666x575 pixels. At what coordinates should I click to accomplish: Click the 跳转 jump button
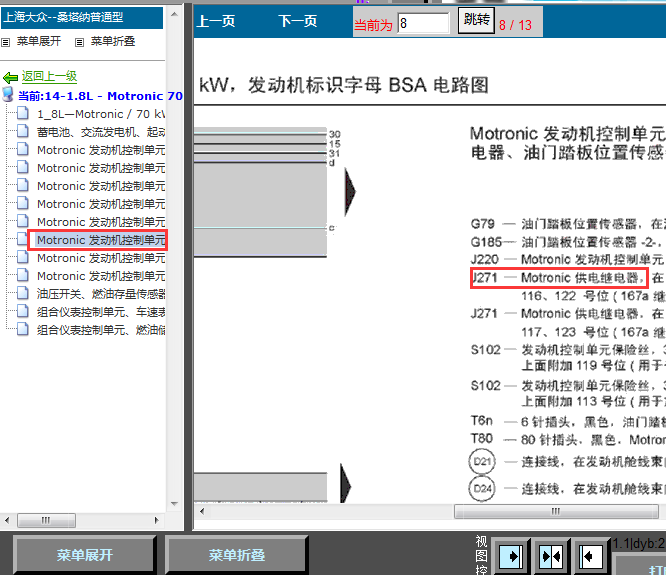tap(477, 20)
